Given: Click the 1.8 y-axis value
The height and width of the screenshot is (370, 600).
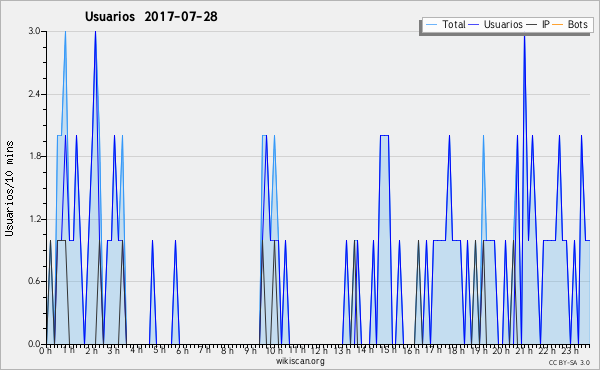Looking at the screenshot, I should 34,156.
